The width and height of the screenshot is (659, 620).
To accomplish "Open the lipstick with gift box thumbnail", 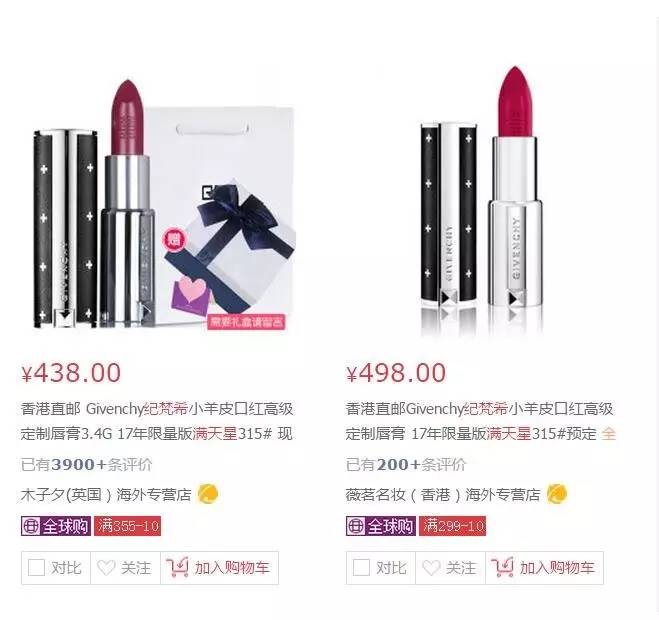I will pyautogui.click(x=164, y=204).
